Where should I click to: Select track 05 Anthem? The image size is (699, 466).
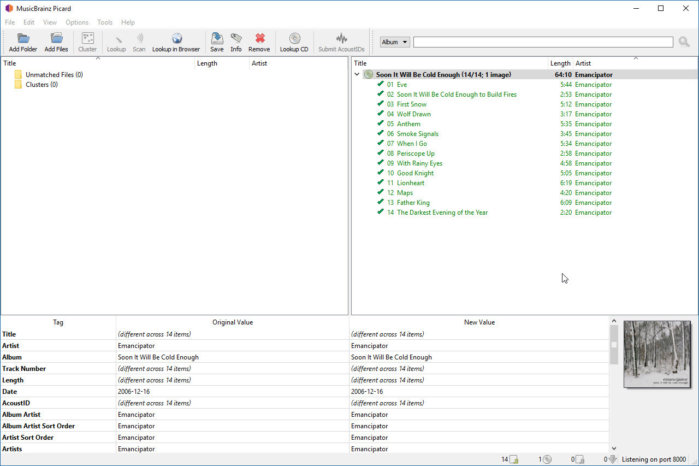click(408, 124)
